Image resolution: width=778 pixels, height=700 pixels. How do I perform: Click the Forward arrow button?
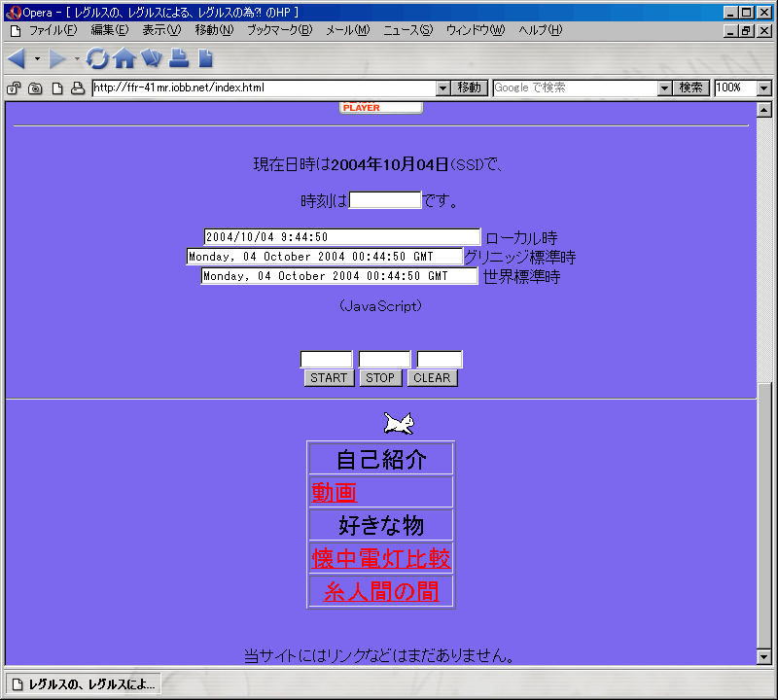(x=57, y=58)
